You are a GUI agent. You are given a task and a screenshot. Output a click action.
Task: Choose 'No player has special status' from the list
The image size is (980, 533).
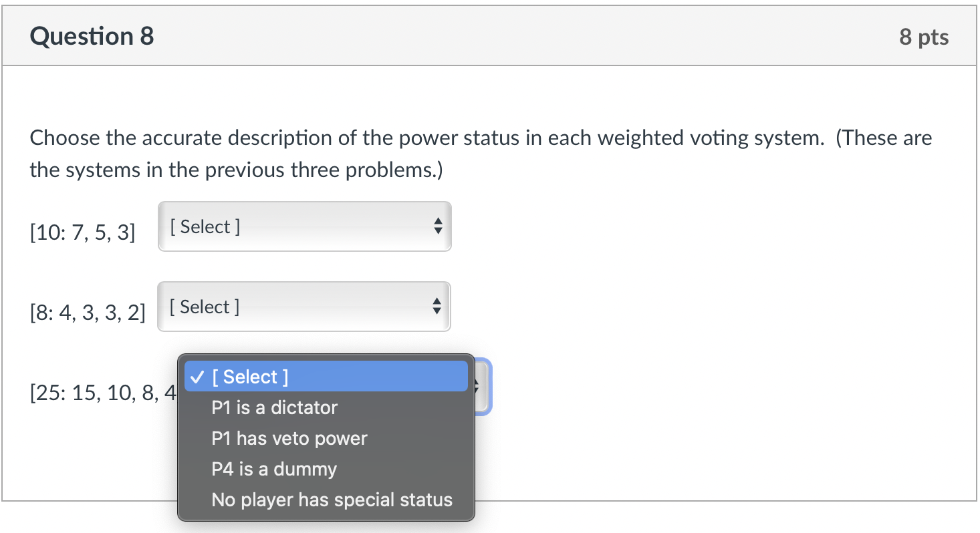pos(332,500)
